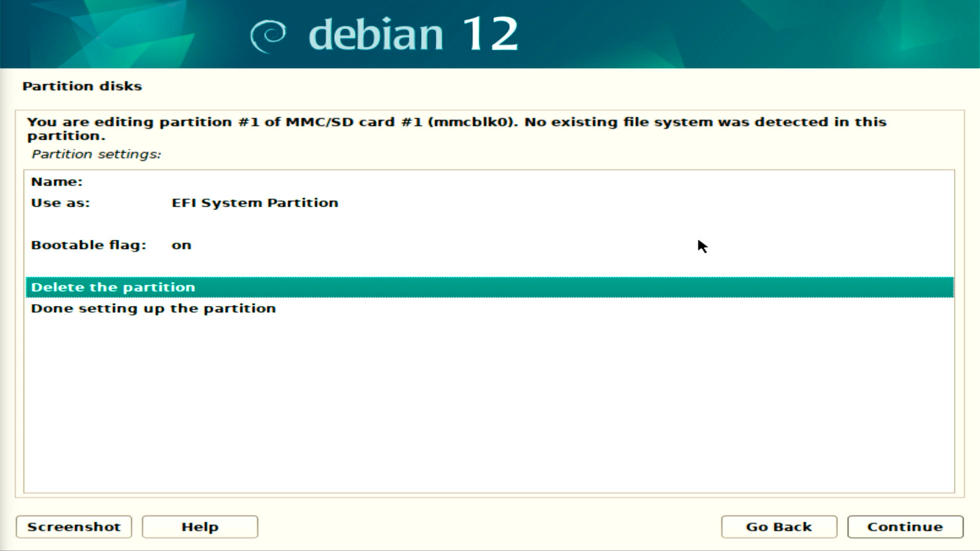Toggle the Bootable flag row
Image resolution: width=980 pixels, height=551 pixels.
coord(489,245)
